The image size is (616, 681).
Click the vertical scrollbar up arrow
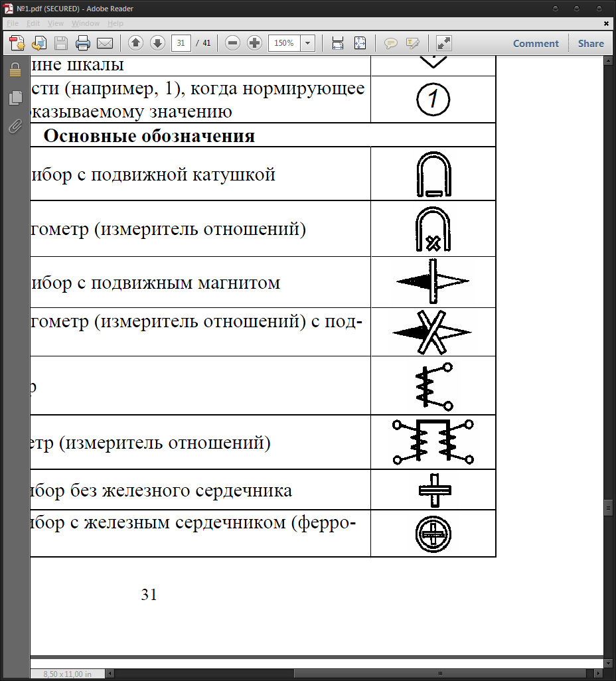(608, 61)
